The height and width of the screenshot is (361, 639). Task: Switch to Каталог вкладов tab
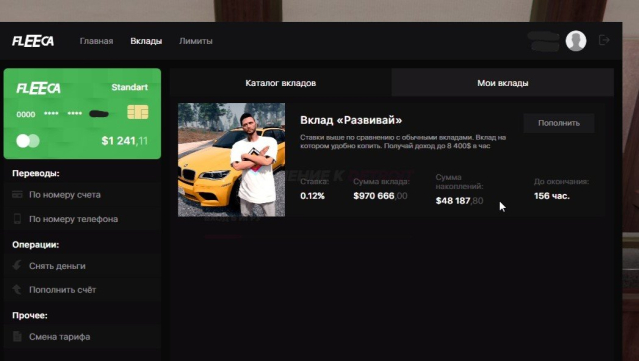pos(280,83)
